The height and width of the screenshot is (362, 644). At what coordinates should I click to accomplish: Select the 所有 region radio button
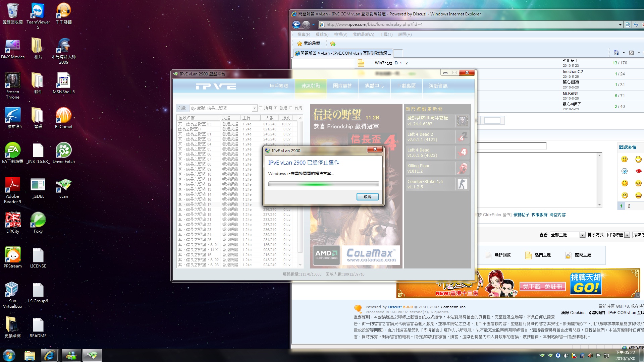(261, 108)
